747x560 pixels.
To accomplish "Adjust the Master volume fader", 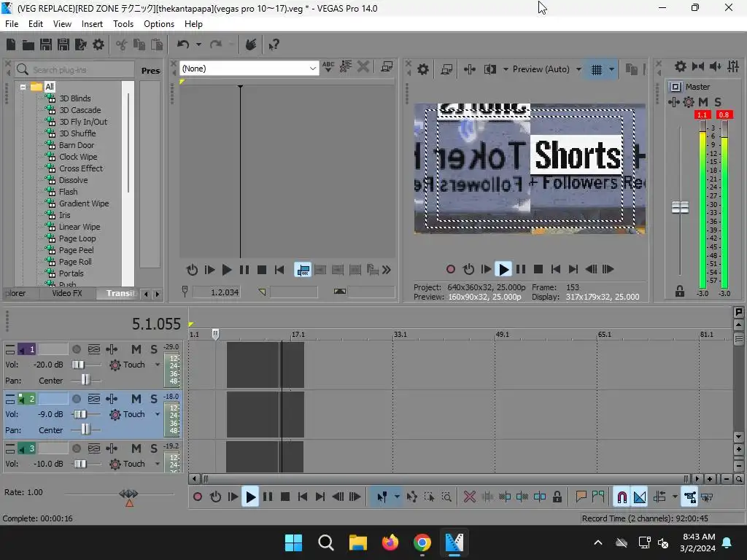I will (x=680, y=207).
